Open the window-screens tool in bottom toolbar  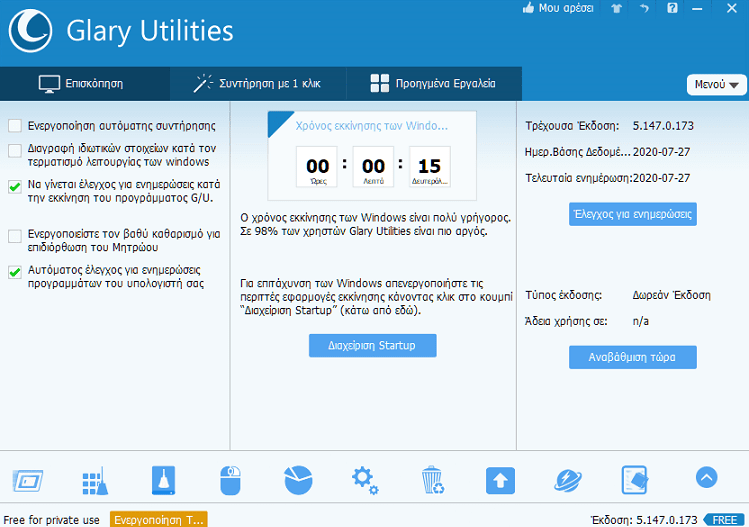tap(28, 481)
